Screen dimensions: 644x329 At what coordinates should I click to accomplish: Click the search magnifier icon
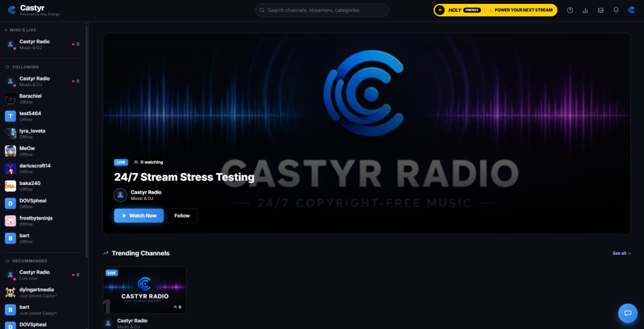[262, 10]
